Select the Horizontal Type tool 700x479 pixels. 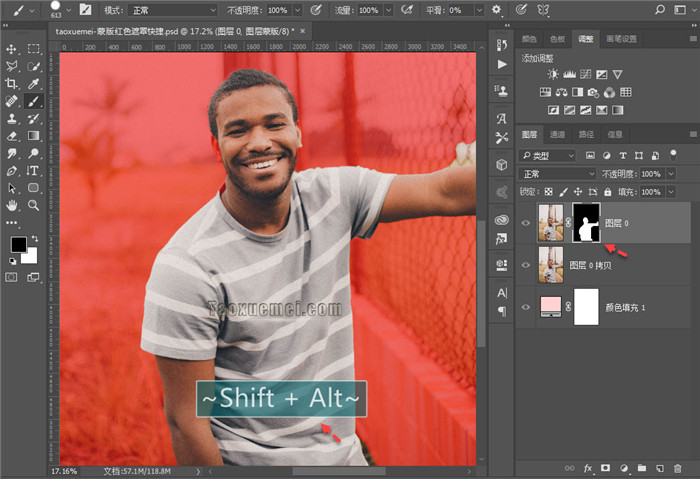point(33,170)
